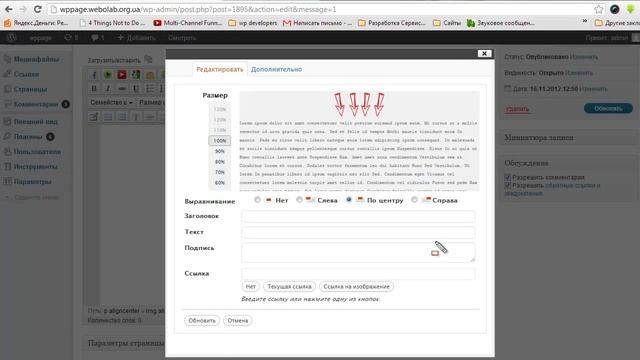Toggle Разрешить обратные ссылки checkbox
The height and width of the screenshot is (360, 640).
508,185
